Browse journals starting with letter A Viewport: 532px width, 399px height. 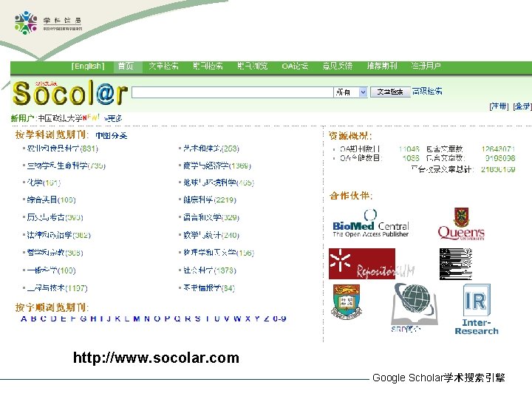coord(24,319)
